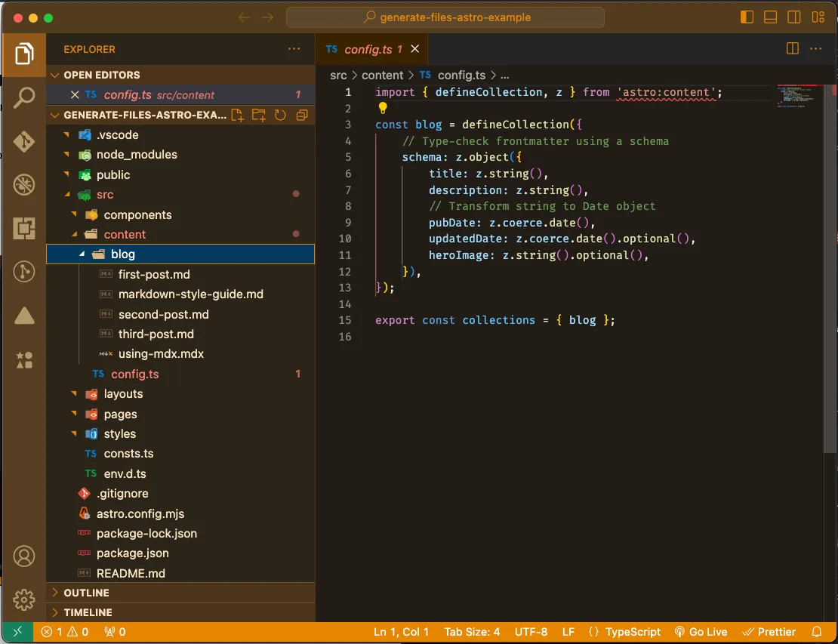The image size is (838, 644).
Task: Click the command center search box
Action: [x=445, y=17]
